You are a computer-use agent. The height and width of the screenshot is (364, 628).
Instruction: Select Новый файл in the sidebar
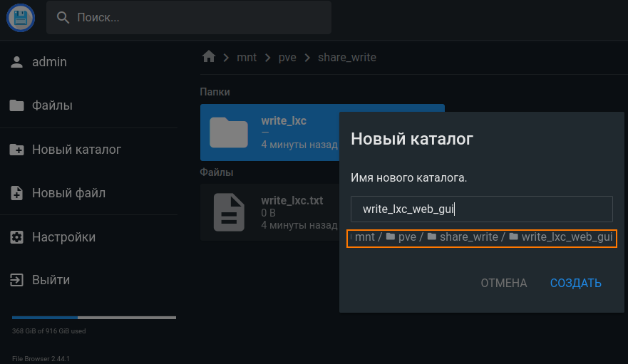(68, 193)
